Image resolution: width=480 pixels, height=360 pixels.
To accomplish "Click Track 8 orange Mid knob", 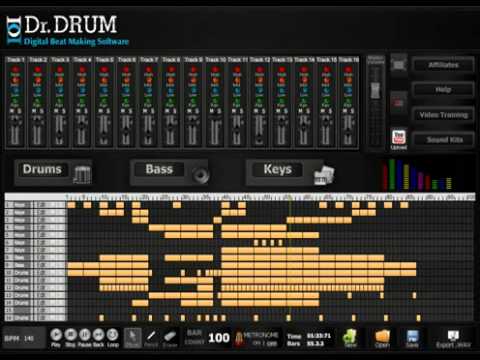I will coord(171,80).
